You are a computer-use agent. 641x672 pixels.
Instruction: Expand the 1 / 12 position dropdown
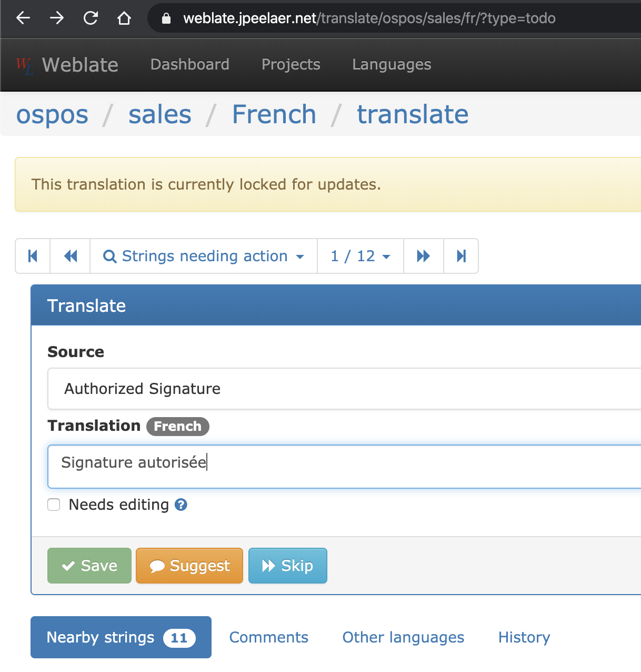point(360,256)
